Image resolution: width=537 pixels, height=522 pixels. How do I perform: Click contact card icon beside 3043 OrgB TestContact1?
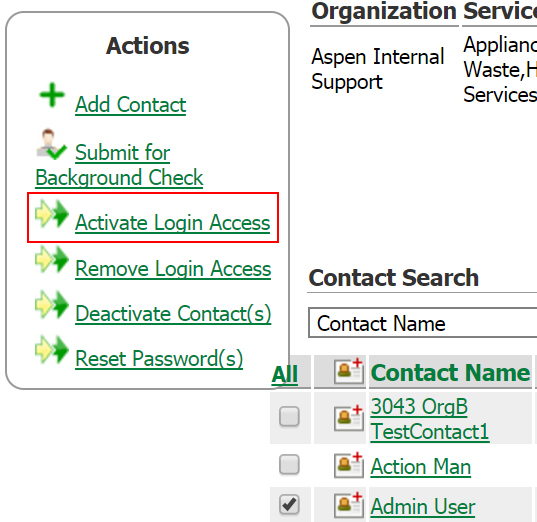(349, 418)
